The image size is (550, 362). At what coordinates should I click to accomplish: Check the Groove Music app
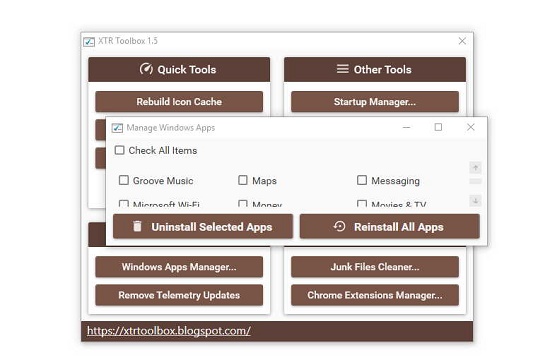pyautogui.click(x=123, y=180)
